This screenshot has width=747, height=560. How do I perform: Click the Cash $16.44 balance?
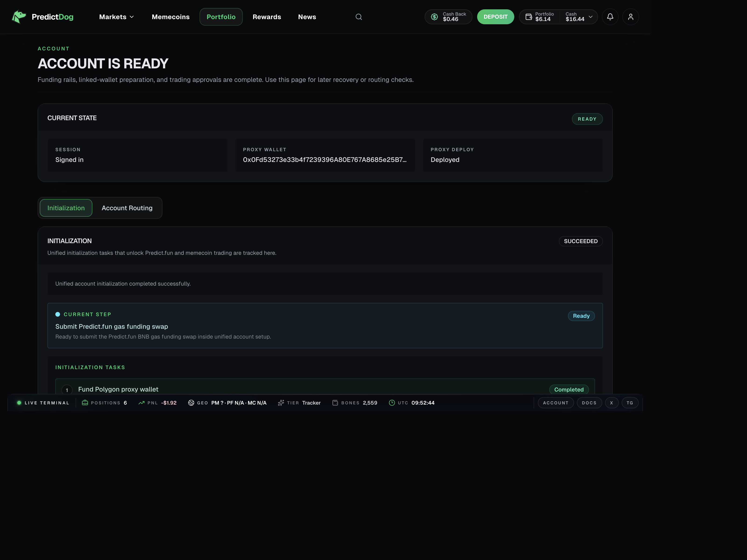(575, 17)
